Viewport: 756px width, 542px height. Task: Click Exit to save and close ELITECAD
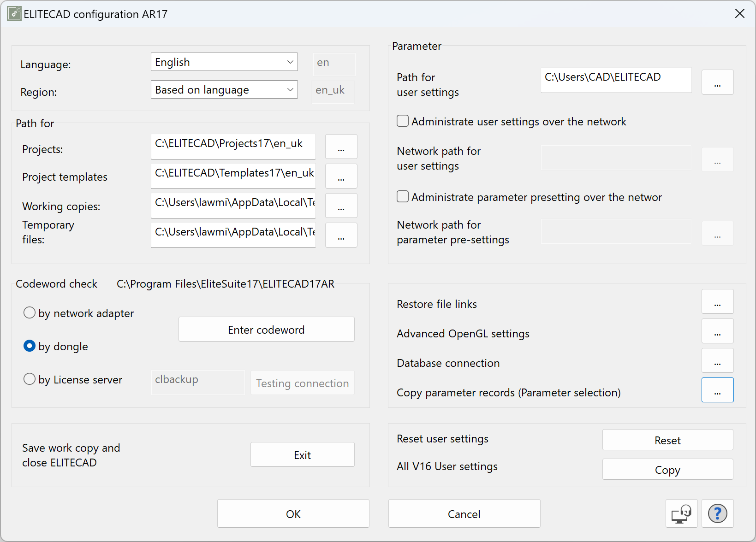coord(303,454)
